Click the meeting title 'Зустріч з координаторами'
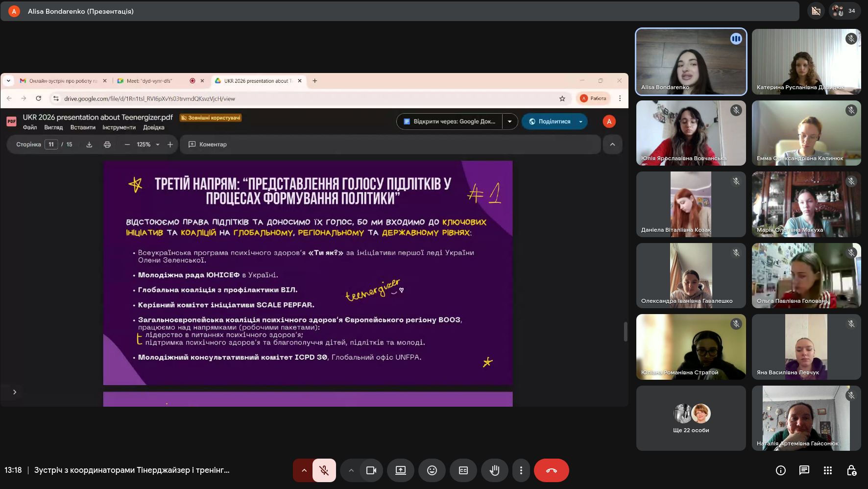This screenshot has height=489, width=868. [x=132, y=470]
